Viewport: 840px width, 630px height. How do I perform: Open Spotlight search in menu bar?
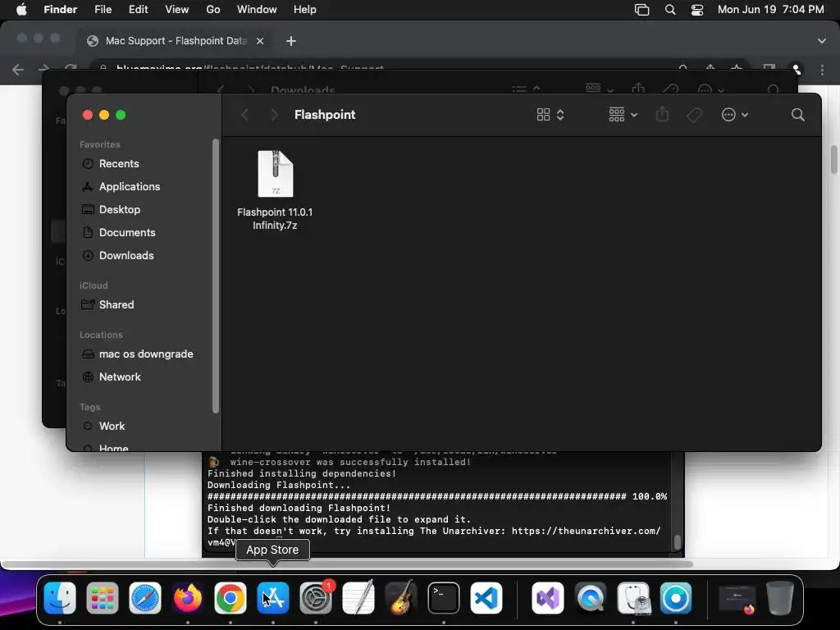coord(669,10)
